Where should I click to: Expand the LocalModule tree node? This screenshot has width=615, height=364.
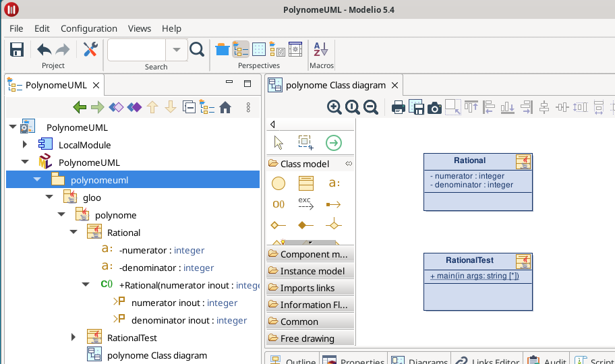coord(25,145)
